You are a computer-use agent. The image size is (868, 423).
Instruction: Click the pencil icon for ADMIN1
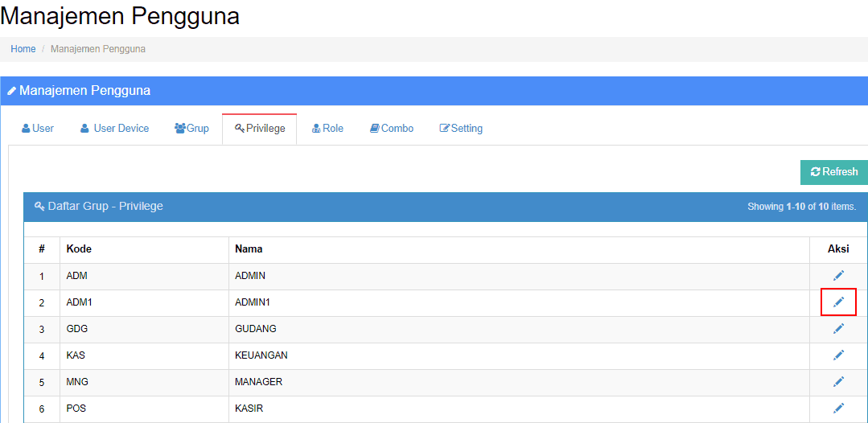pyautogui.click(x=839, y=302)
